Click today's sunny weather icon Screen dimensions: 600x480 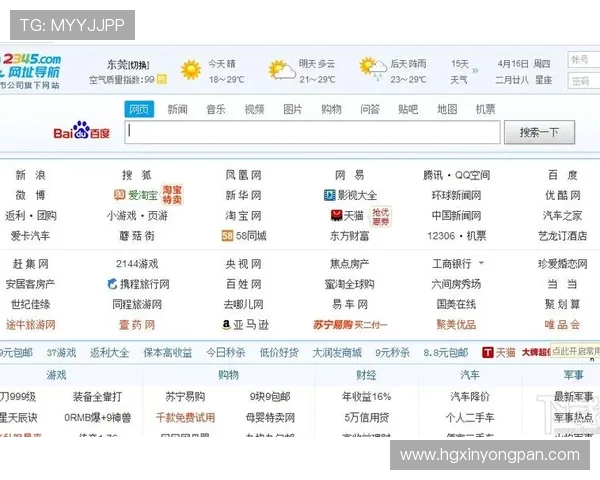(x=191, y=70)
